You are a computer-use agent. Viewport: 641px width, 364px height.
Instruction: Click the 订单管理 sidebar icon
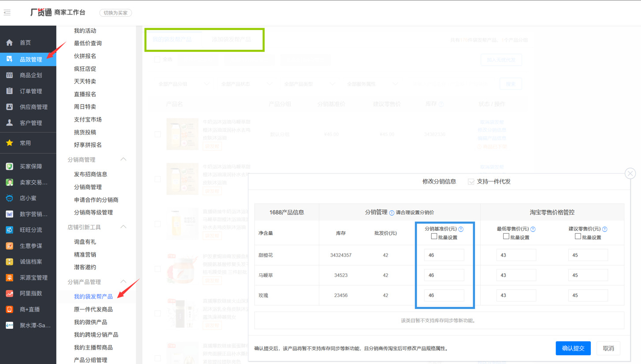9,91
